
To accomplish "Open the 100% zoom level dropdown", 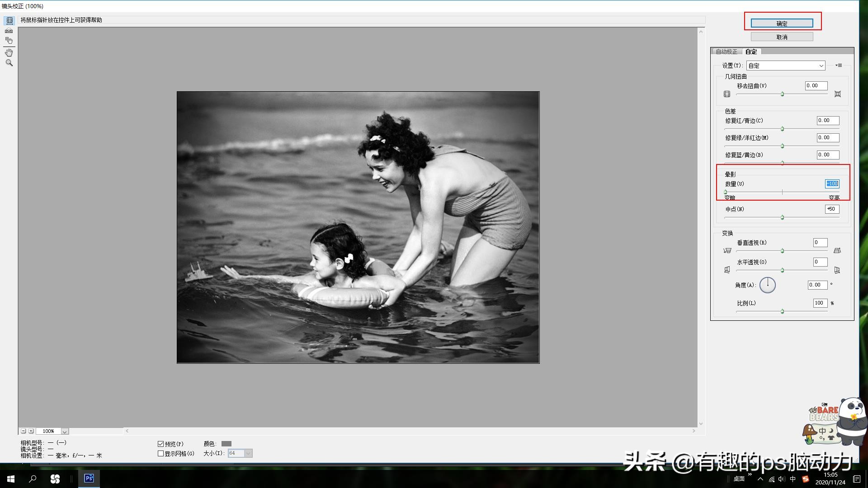I will point(65,432).
